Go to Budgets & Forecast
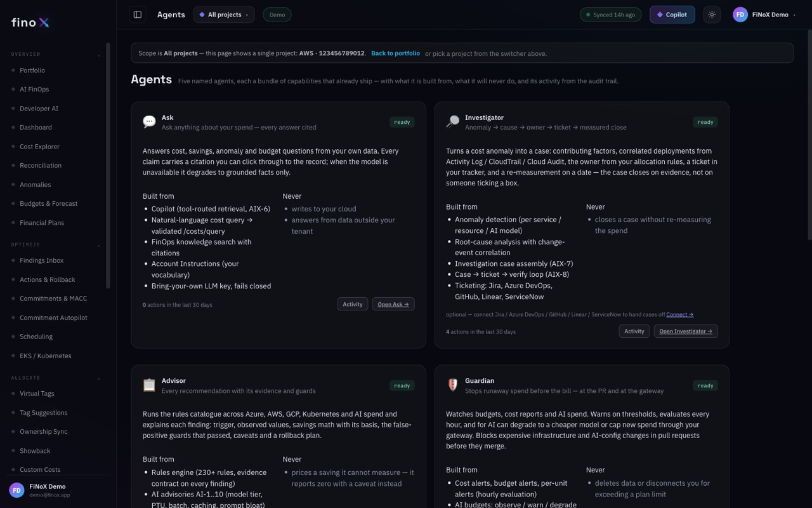This screenshot has width=812, height=508. pyautogui.click(x=48, y=204)
